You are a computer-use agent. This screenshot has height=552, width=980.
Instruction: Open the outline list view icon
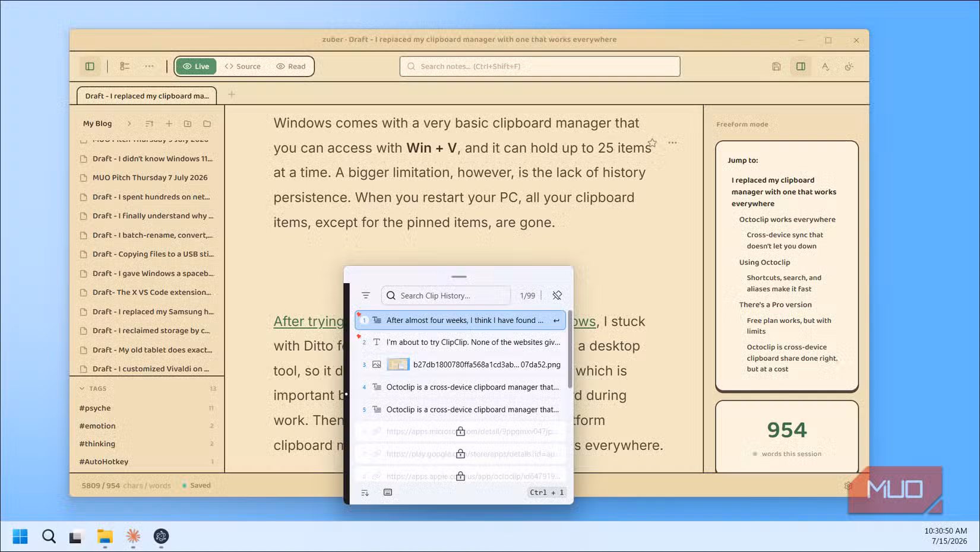coord(125,66)
